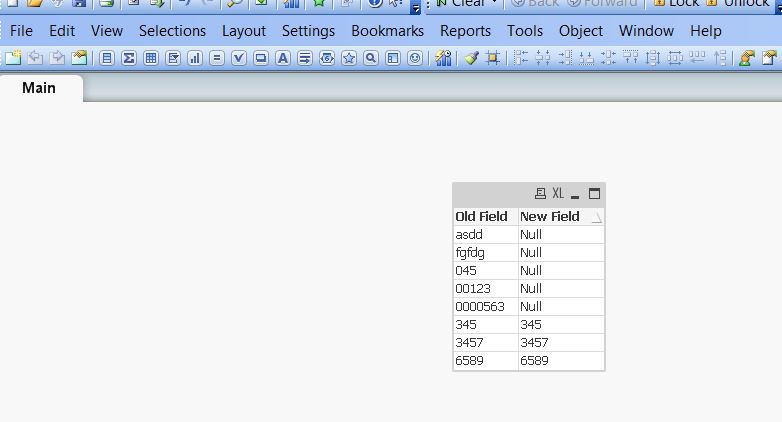The width and height of the screenshot is (782, 422).
Task: Open the Edit menu
Action: (x=62, y=31)
